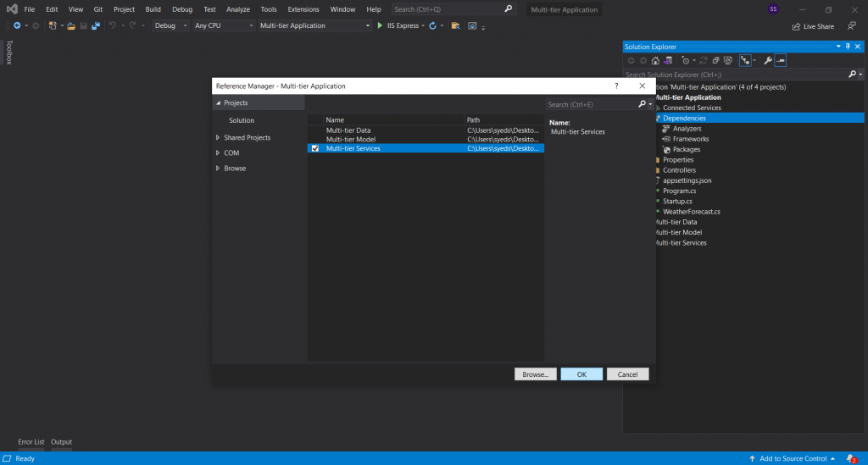The height and width of the screenshot is (465, 868).
Task: Click the Home icon in Solution Explorer
Action: (x=655, y=60)
